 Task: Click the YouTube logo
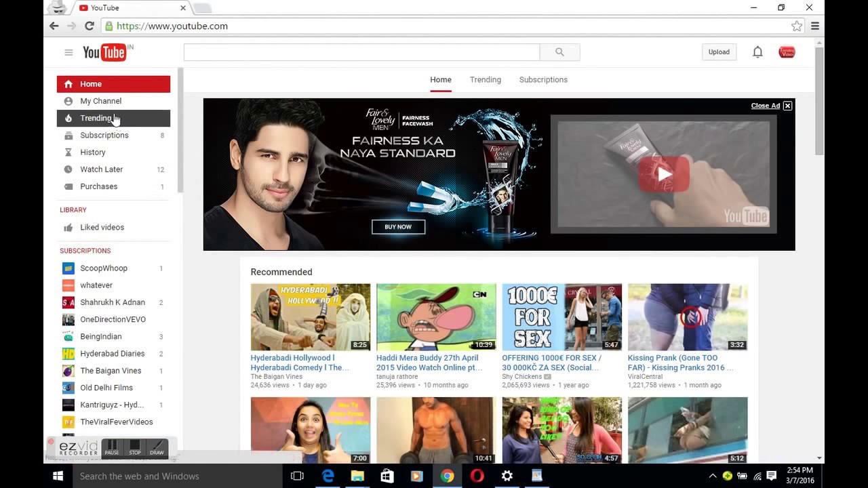coord(104,52)
